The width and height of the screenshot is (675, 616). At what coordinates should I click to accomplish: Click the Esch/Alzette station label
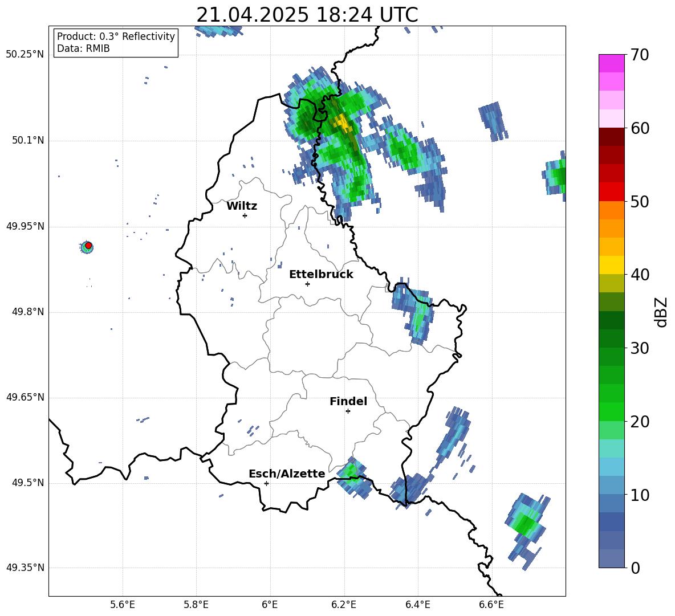[x=287, y=474]
